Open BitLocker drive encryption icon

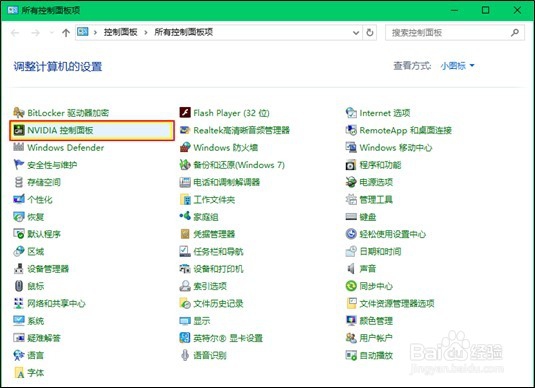point(18,113)
